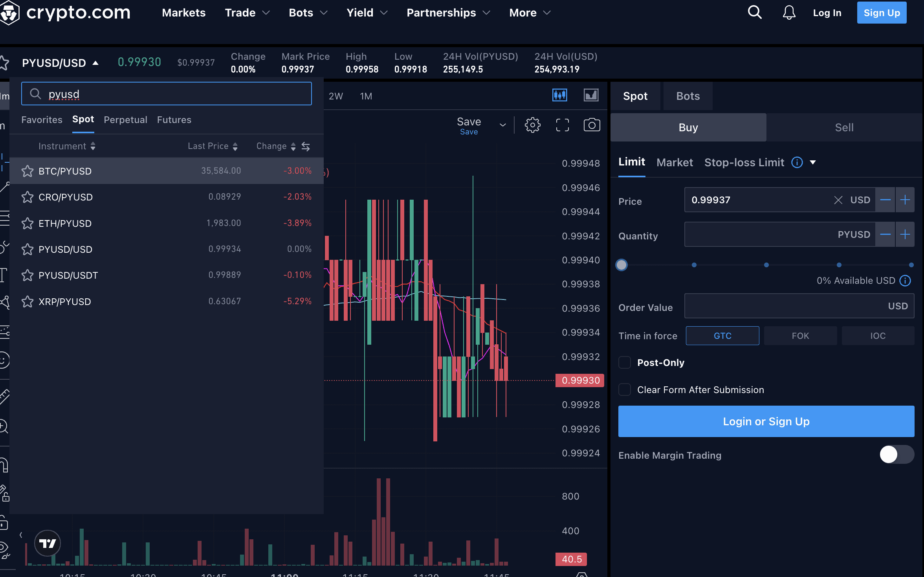This screenshot has width=924, height=577.
Task: Expand the Trade menu dropdown
Action: (247, 13)
